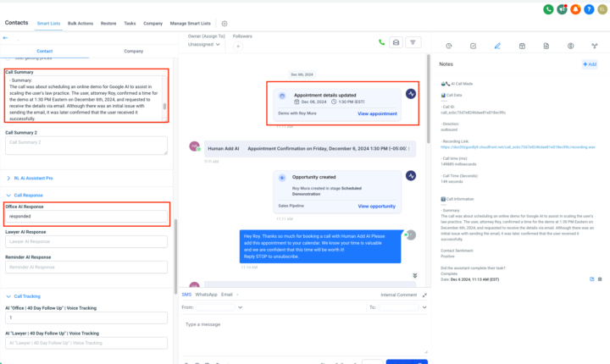Image resolution: width=610 pixels, height=364 pixels.
Task: Open Manage Smart Lists tab
Action: pos(191,24)
